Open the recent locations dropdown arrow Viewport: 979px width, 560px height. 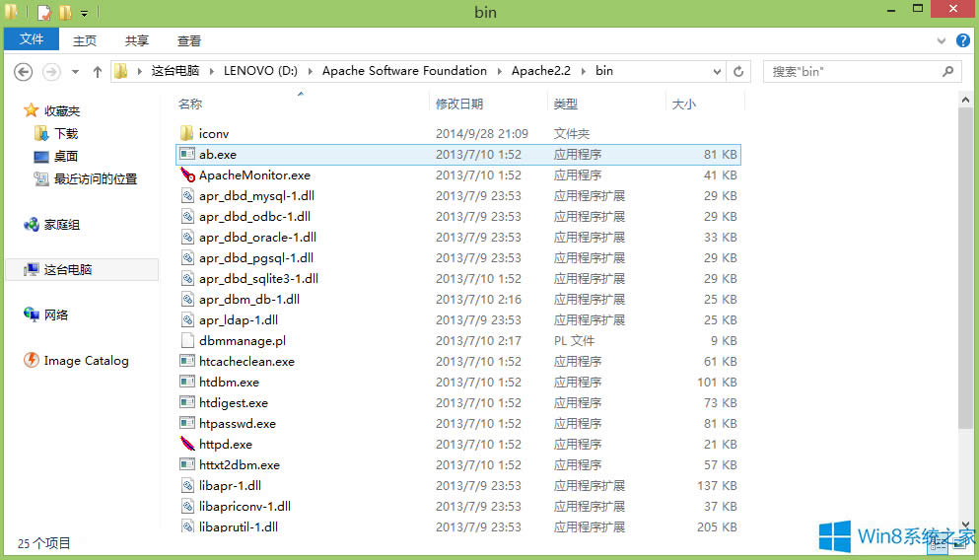(75, 72)
